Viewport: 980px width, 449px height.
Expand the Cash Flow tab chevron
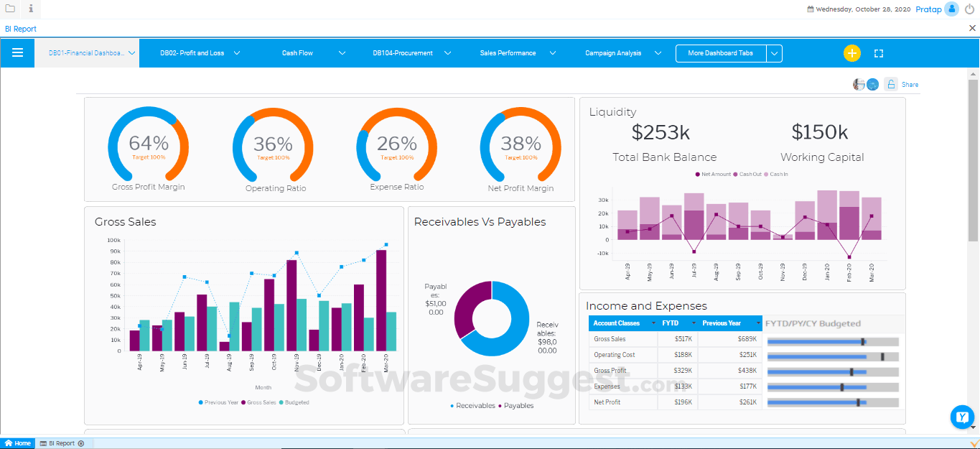tap(342, 53)
